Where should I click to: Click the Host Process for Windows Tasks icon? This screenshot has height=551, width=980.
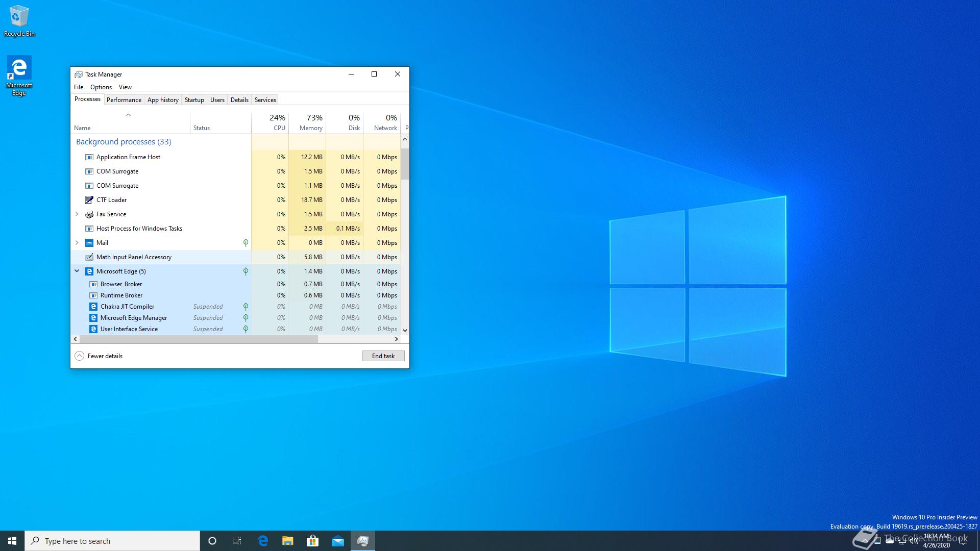[x=89, y=229]
